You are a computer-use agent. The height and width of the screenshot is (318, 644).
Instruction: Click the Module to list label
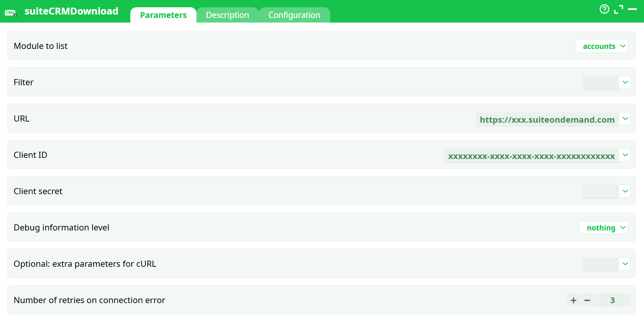(x=41, y=46)
